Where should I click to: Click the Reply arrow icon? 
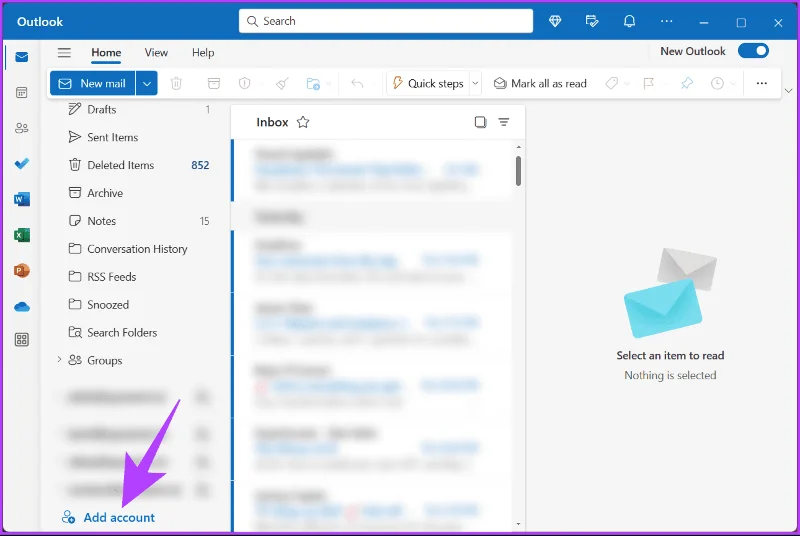point(357,83)
